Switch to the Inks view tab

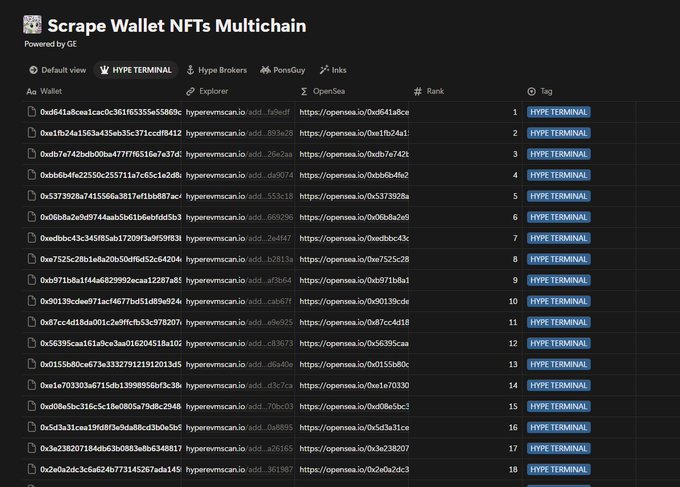(x=333, y=70)
